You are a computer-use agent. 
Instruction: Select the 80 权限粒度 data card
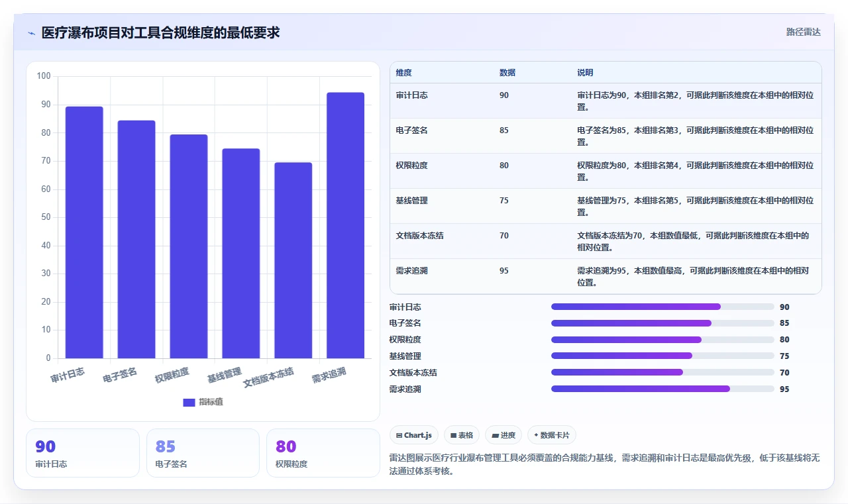click(x=323, y=453)
